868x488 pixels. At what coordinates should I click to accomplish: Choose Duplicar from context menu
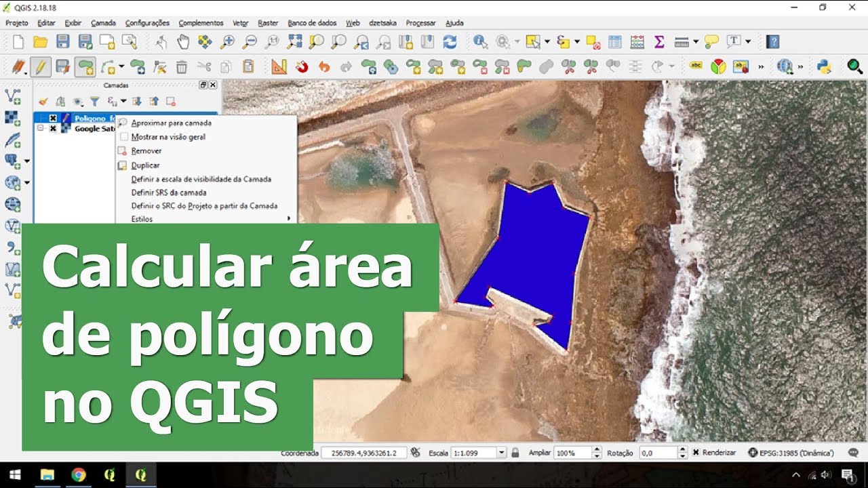pos(145,165)
